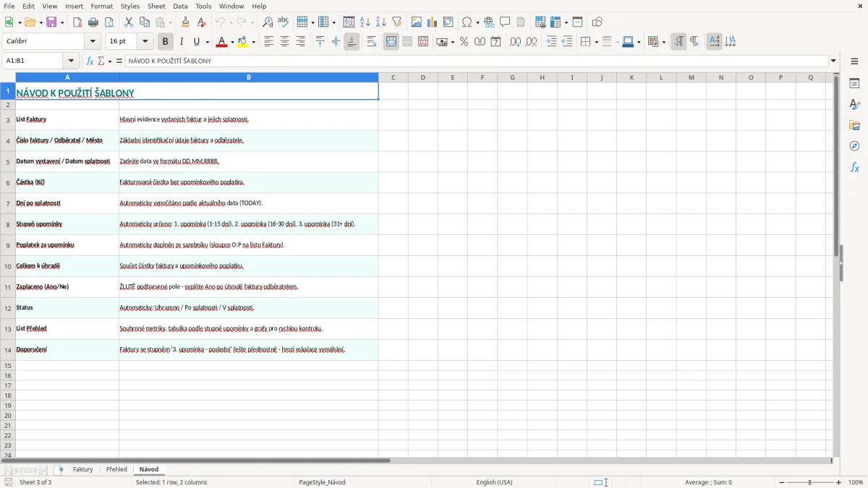Image resolution: width=868 pixels, height=488 pixels.
Task: Open the background color dropdown arrow
Action: tap(253, 42)
